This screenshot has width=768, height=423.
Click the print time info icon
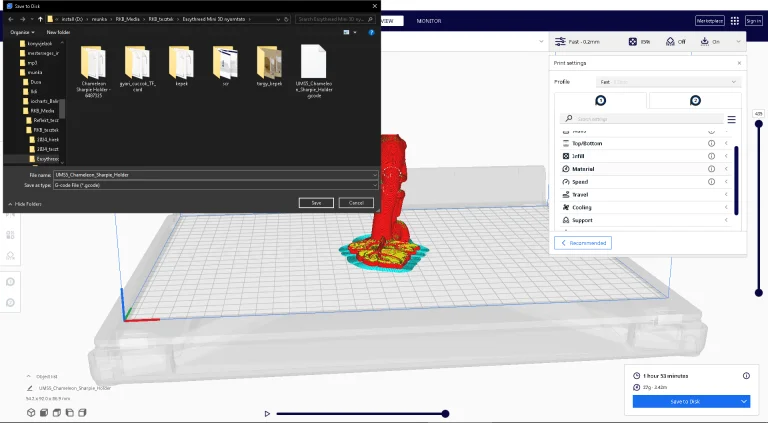[x=746, y=375]
